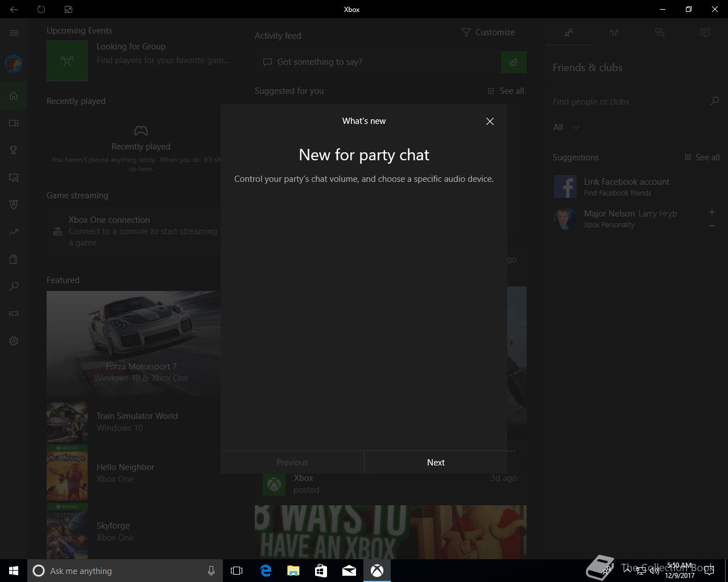Image resolution: width=728 pixels, height=582 pixels.
Task: Open Xbox One connection streaming
Action: tap(134, 231)
